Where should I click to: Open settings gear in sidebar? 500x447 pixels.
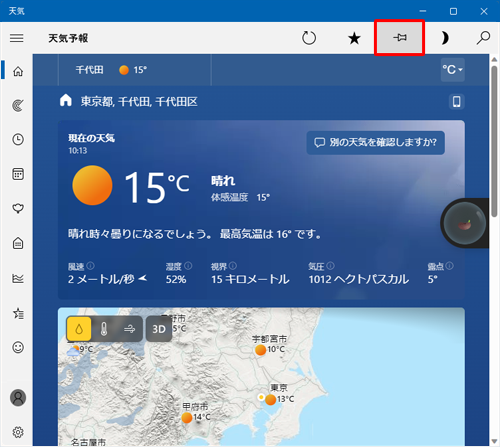18,432
